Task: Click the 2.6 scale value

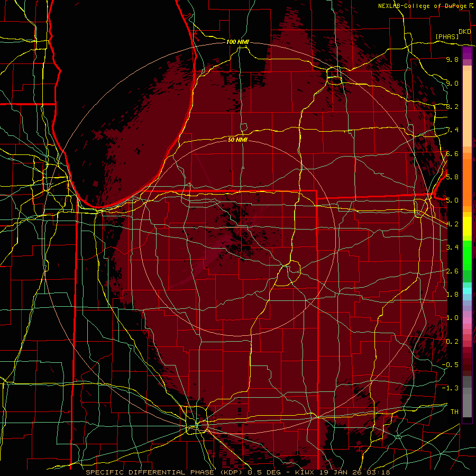Action: point(452,271)
